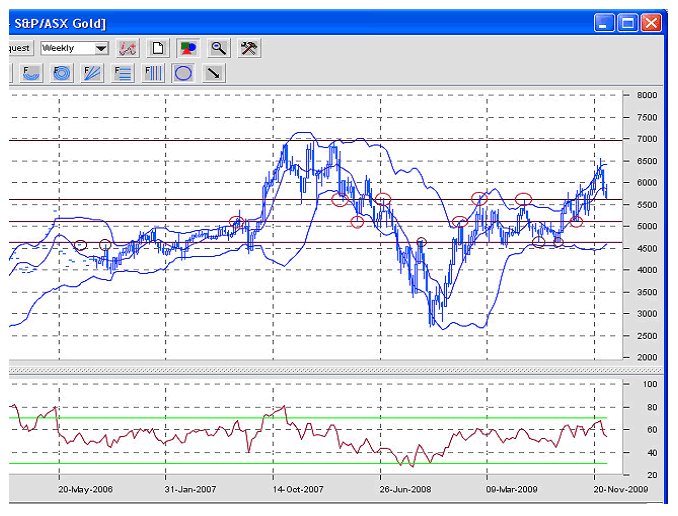Toggle the ellipse drawing tool
This screenshot has width=678, height=516.
[183, 73]
